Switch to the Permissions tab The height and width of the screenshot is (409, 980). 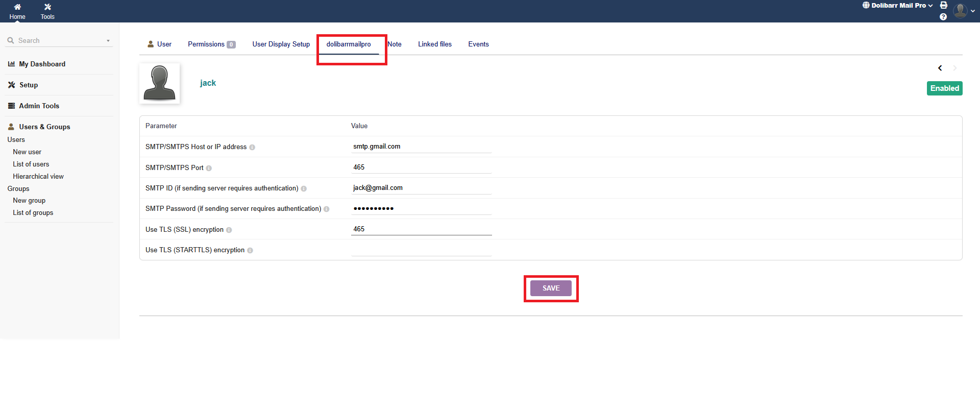click(x=211, y=44)
